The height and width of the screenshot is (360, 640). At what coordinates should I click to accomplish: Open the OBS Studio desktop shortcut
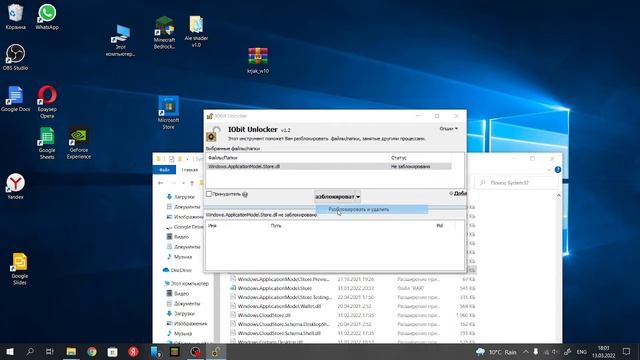click(x=15, y=57)
